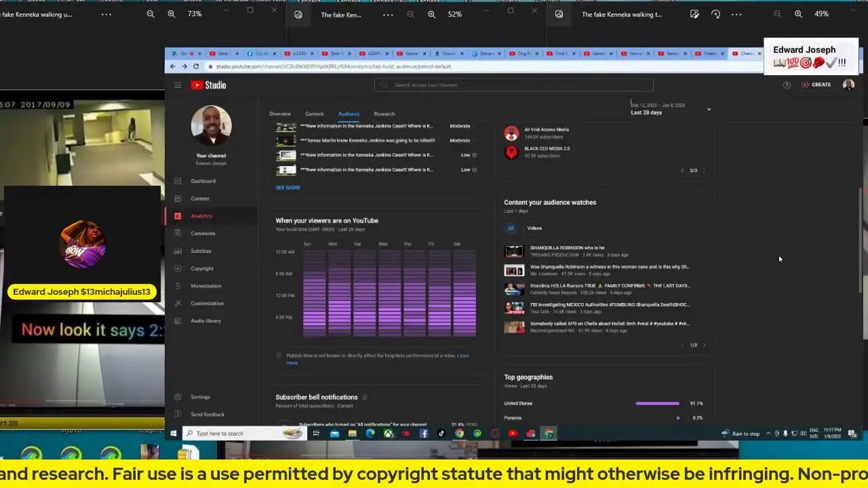Select Analytics in the sidebar
This screenshot has width=868, height=488.
pos(201,216)
